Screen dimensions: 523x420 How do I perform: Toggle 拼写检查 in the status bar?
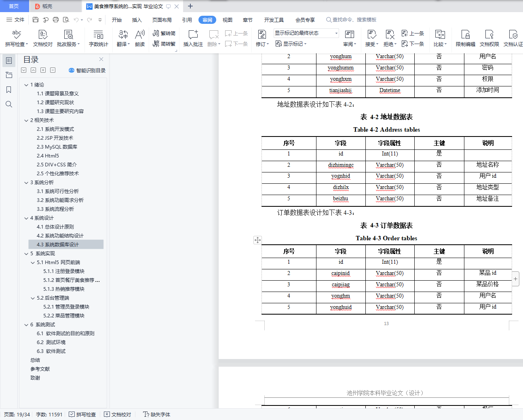(82, 414)
